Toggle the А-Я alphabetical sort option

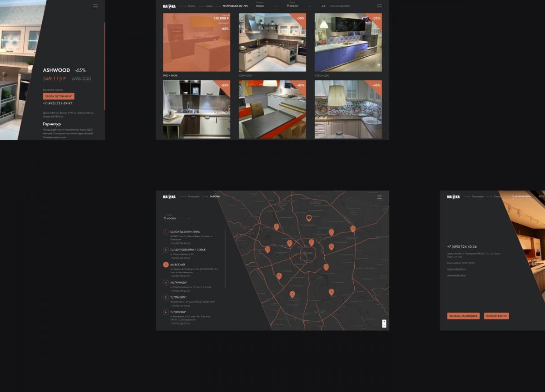tap(323, 6)
